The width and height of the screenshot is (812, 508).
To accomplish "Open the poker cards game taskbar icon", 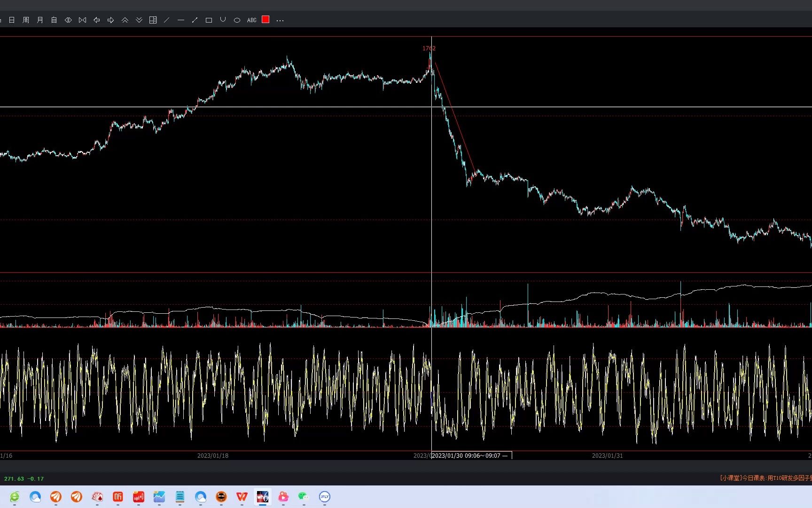I will click(x=97, y=497).
